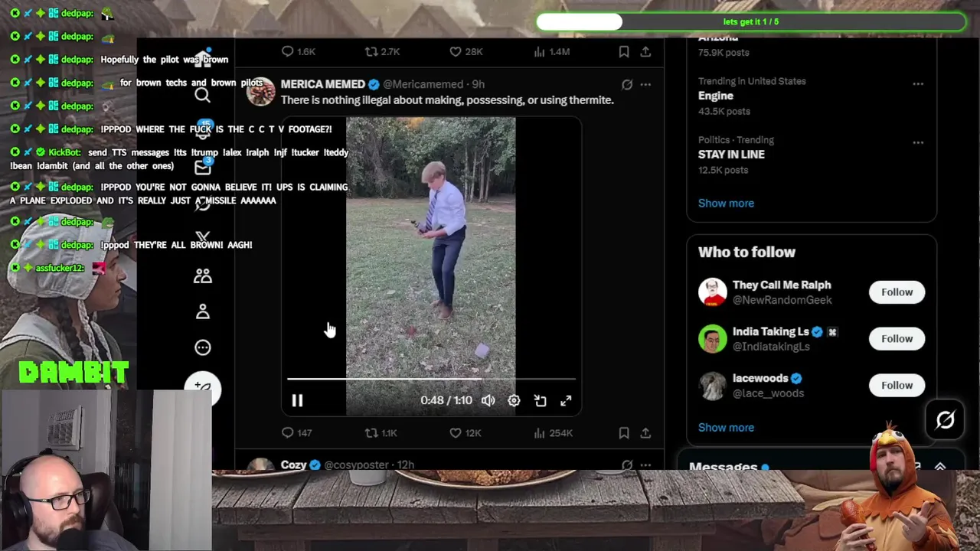Show more trending topics

click(726, 203)
